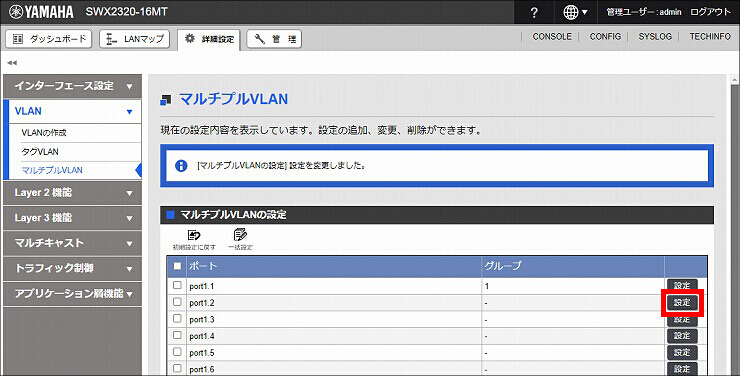Screen dimensions: 740x376
Task: Click 設定 button for port1.1
Action: (x=682, y=285)
